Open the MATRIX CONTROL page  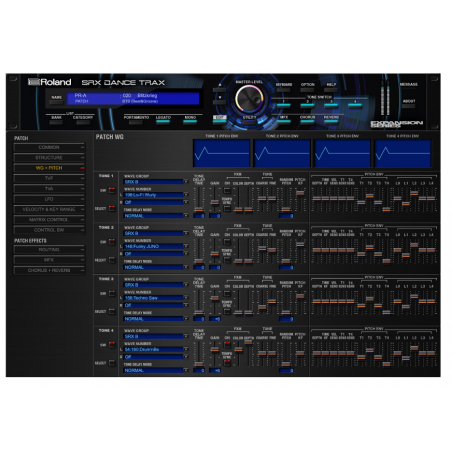(49, 220)
